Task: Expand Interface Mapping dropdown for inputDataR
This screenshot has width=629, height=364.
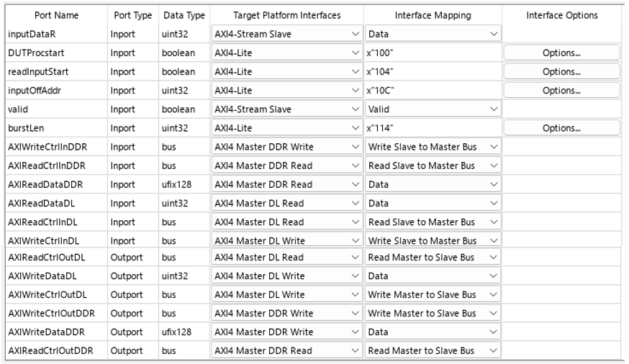Action: coord(433,33)
